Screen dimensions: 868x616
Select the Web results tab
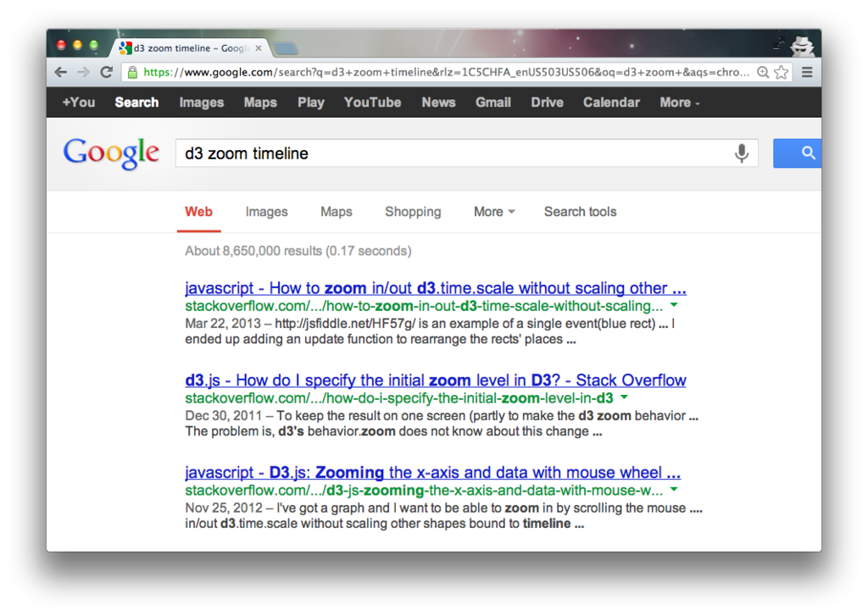[x=198, y=212]
